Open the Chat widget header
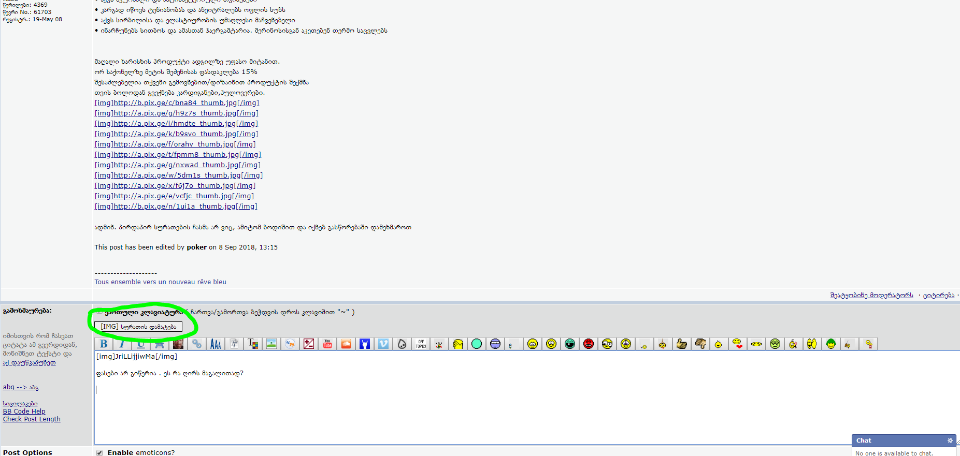Screen dimensions: 960x456 pyautogui.click(x=904, y=440)
